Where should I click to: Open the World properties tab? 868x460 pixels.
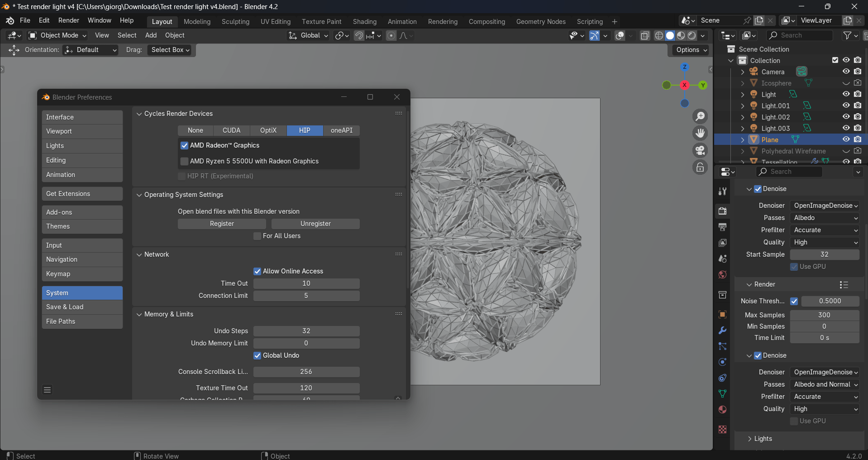coord(722,275)
